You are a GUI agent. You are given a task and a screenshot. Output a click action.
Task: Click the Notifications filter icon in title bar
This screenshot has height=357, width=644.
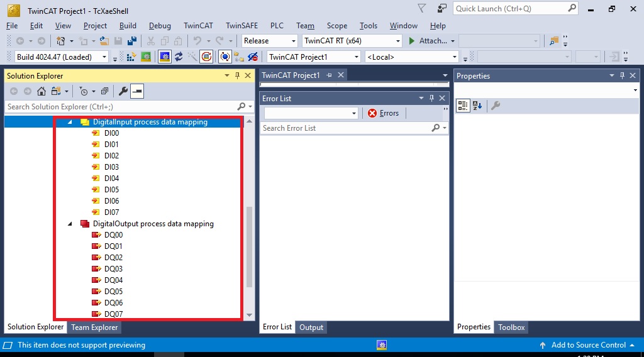click(421, 8)
